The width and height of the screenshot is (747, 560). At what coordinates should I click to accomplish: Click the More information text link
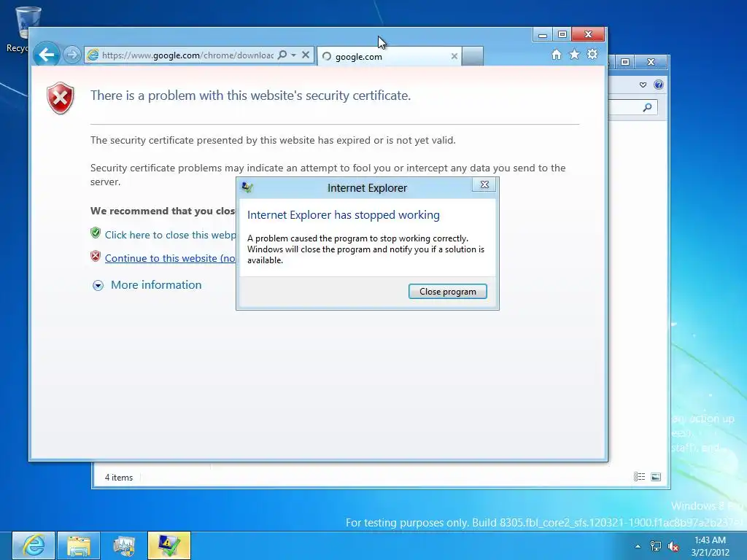pos(156,285)
